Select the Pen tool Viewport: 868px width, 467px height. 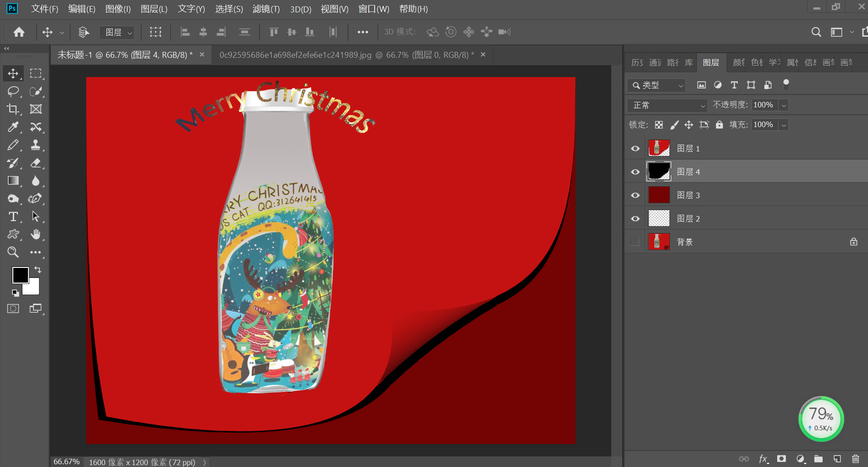[36, 199]
